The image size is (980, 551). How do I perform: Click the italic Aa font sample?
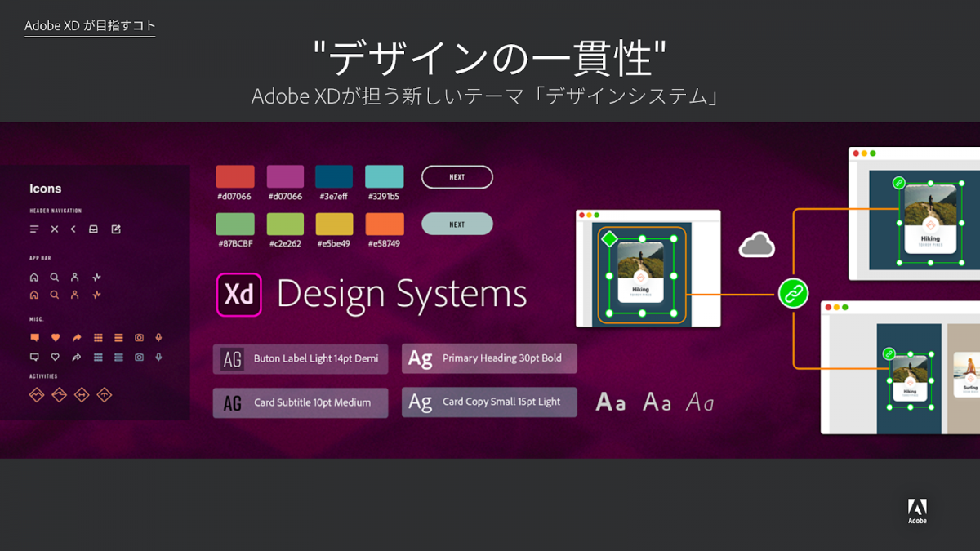point(700,402)
